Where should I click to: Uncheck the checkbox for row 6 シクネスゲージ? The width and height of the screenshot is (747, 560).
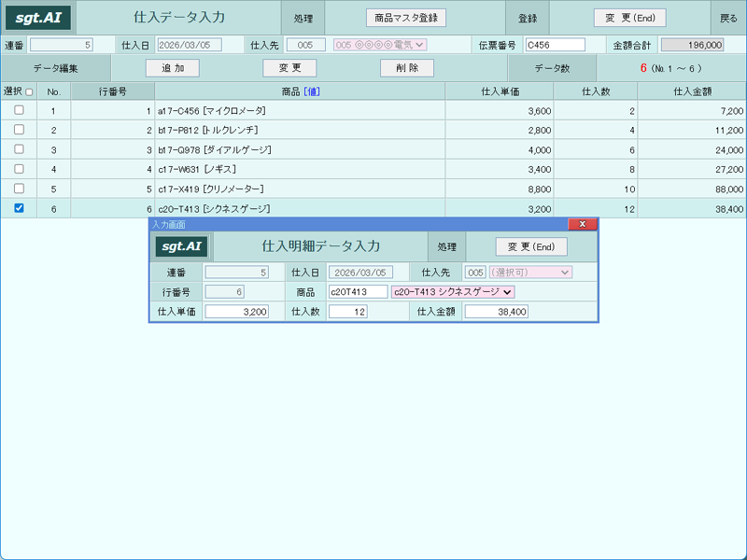19,208
